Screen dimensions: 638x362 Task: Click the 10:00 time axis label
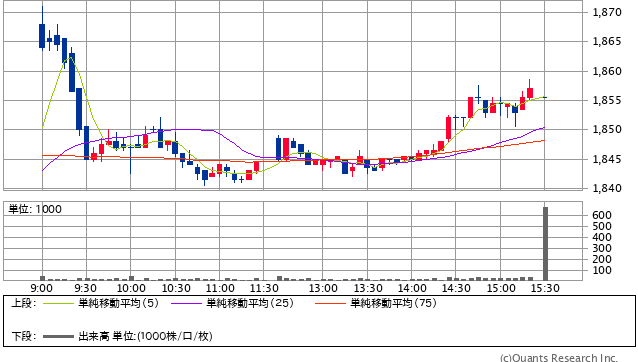[131, 288]
